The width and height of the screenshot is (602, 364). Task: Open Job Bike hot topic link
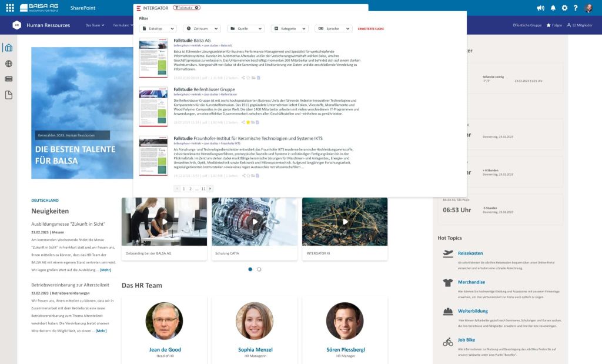point(466,340)
